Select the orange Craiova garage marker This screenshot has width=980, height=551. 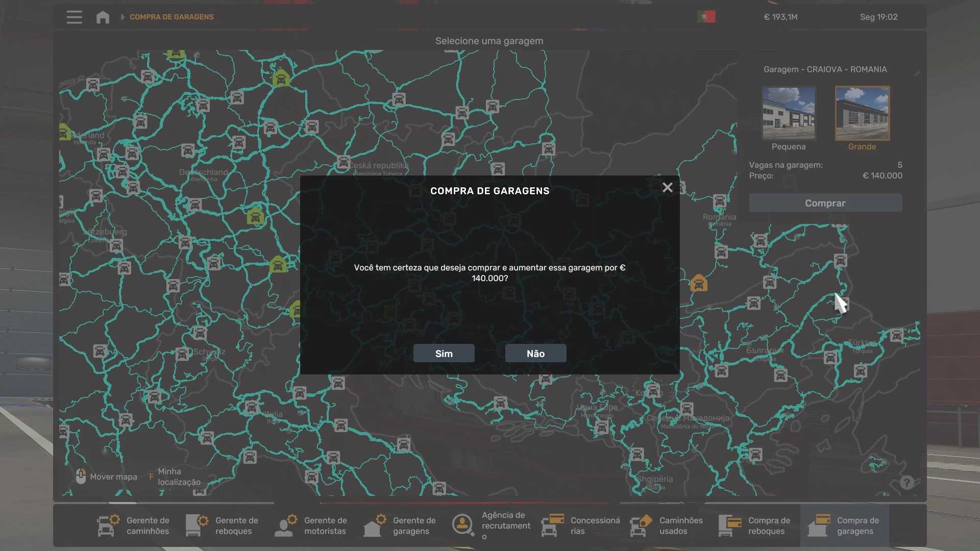(699, 283)
